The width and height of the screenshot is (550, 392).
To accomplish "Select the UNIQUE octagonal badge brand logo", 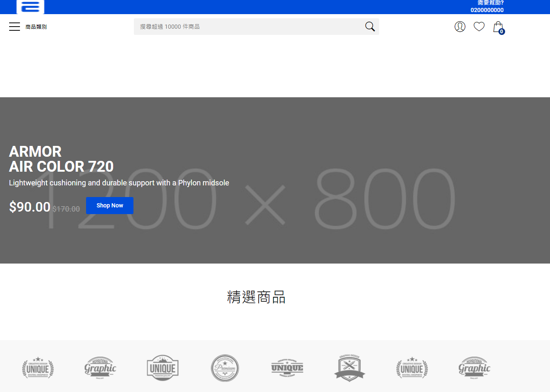I will click(x=163, y=368).
